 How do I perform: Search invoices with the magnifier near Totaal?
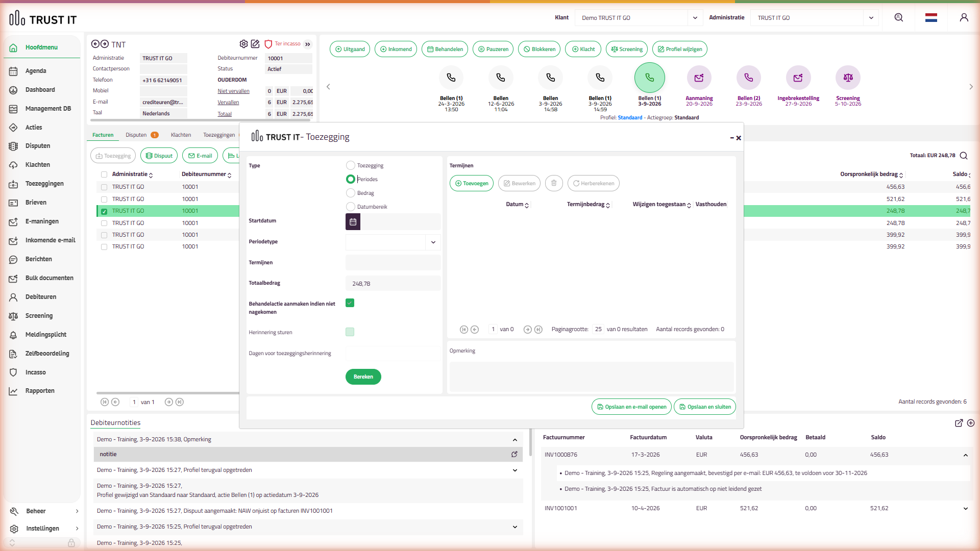coord(964,156)
